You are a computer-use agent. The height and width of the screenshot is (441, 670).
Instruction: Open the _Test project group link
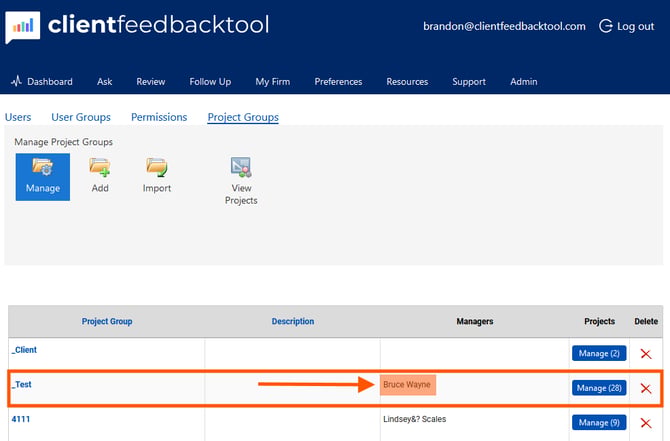pyautogui.click(x=21, y=384)
